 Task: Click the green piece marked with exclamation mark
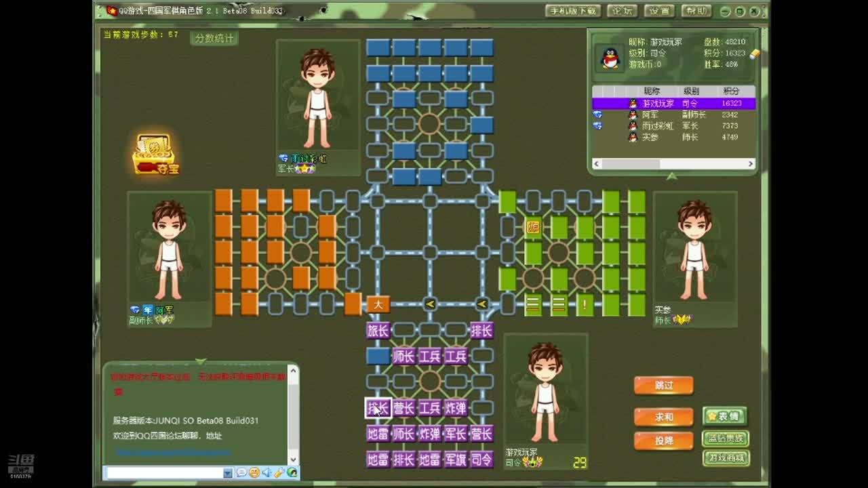point(585,304)
